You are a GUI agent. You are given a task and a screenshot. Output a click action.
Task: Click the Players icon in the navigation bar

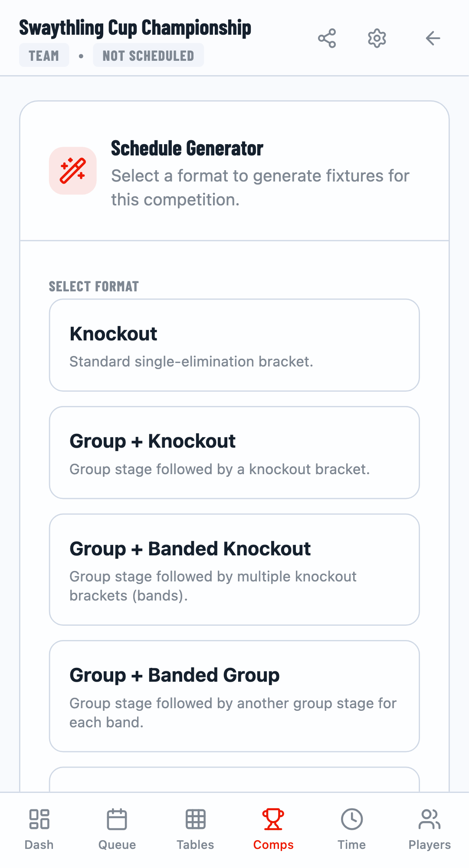429,828
